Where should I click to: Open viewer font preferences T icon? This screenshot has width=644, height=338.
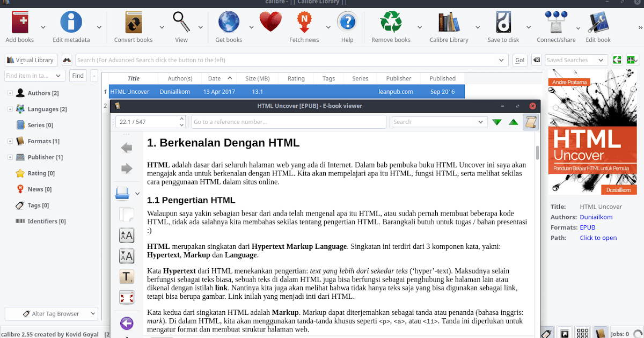click(x=127, y=277)
